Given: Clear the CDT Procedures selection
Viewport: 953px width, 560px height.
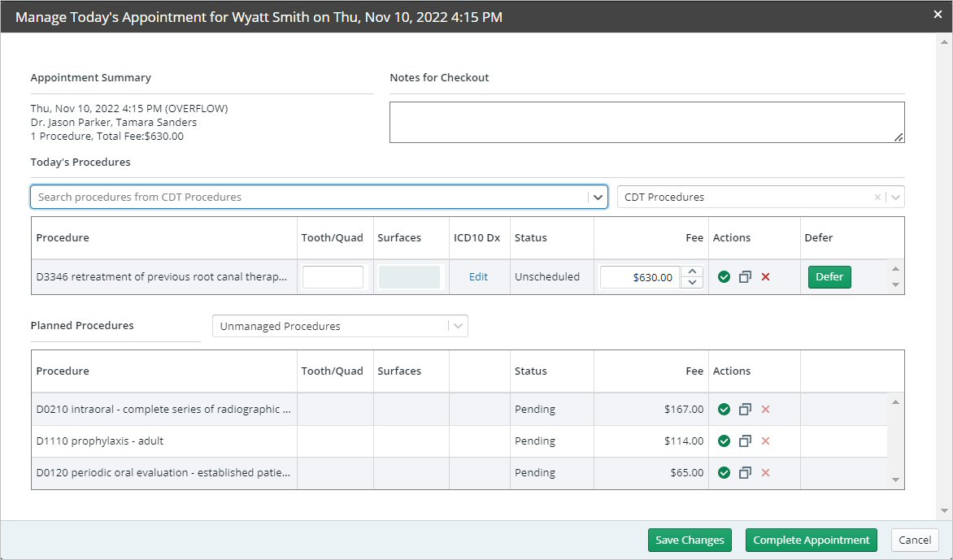Looking at the screenshot, I should [877, 198].
